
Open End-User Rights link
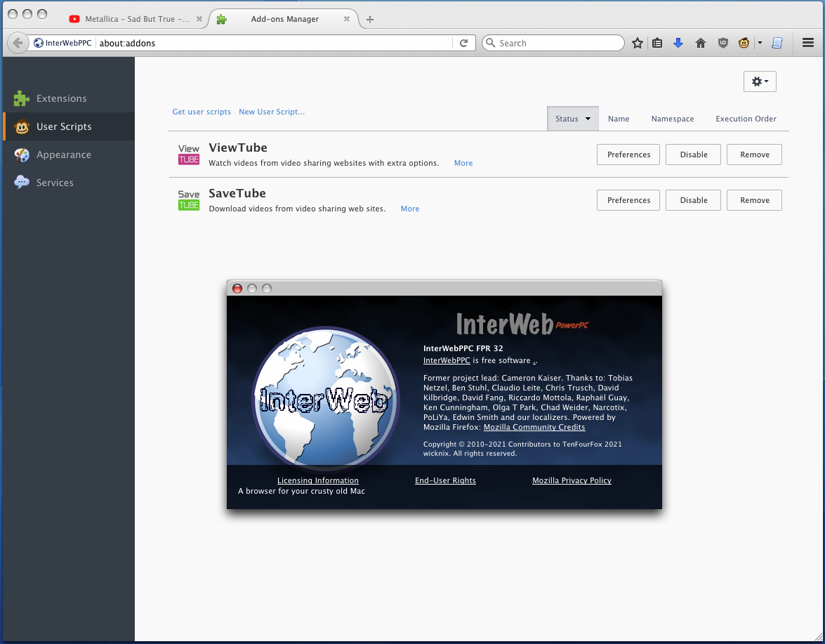click(445, 480)
